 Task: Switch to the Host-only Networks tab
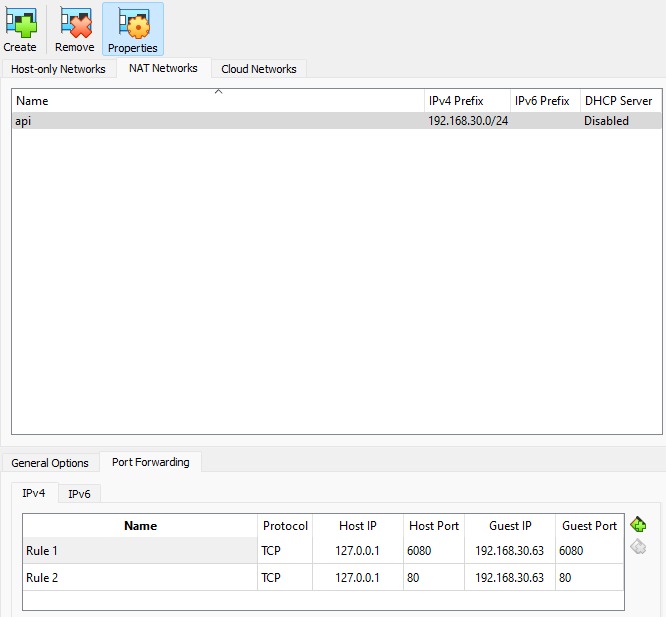pos(58,69)
